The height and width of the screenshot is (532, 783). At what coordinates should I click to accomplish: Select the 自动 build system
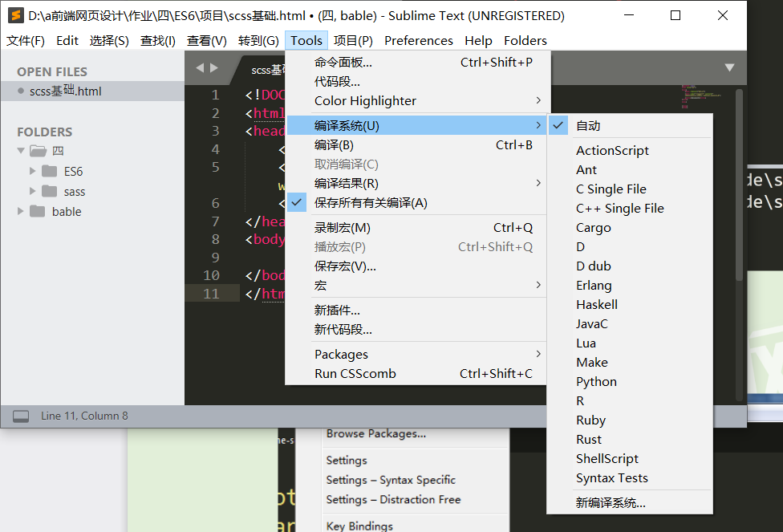coord(630,125)
